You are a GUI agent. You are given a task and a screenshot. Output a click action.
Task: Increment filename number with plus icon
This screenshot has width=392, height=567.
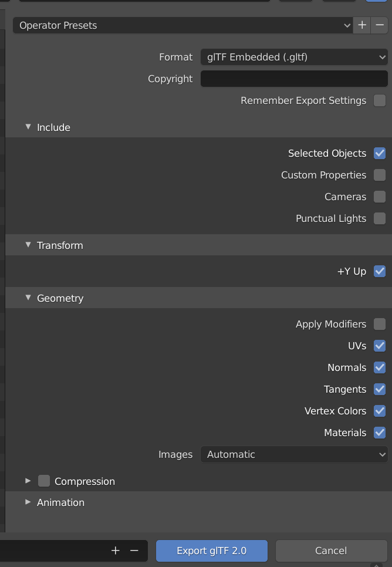point(116,551)
